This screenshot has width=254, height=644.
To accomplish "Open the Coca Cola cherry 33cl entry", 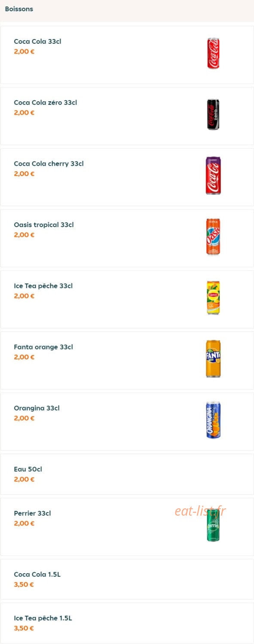I will click(49, 164).
